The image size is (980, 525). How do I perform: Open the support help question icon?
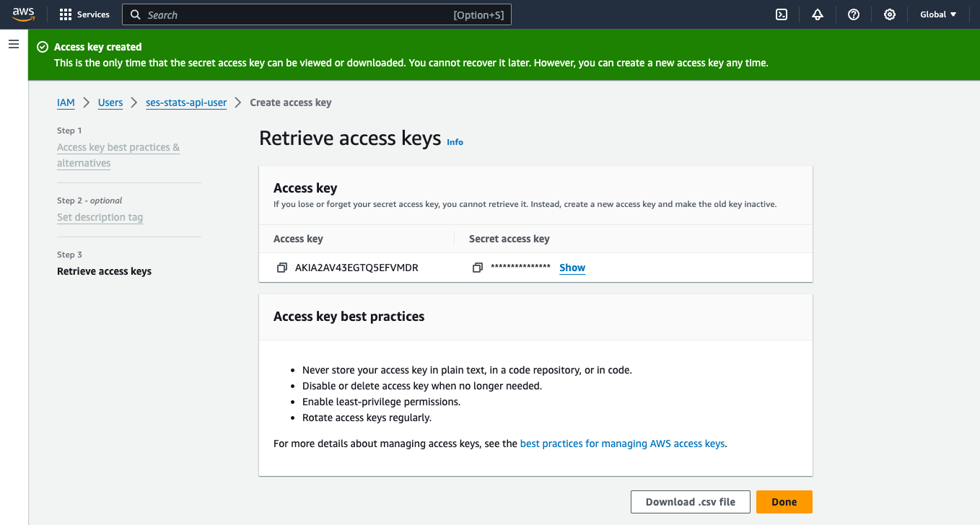(854, 14)
